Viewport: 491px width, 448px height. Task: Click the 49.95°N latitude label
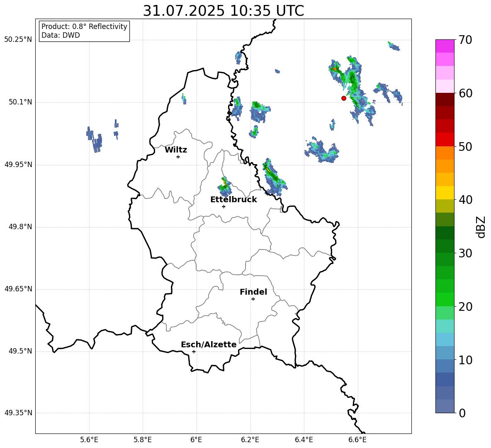coord(18,164)
